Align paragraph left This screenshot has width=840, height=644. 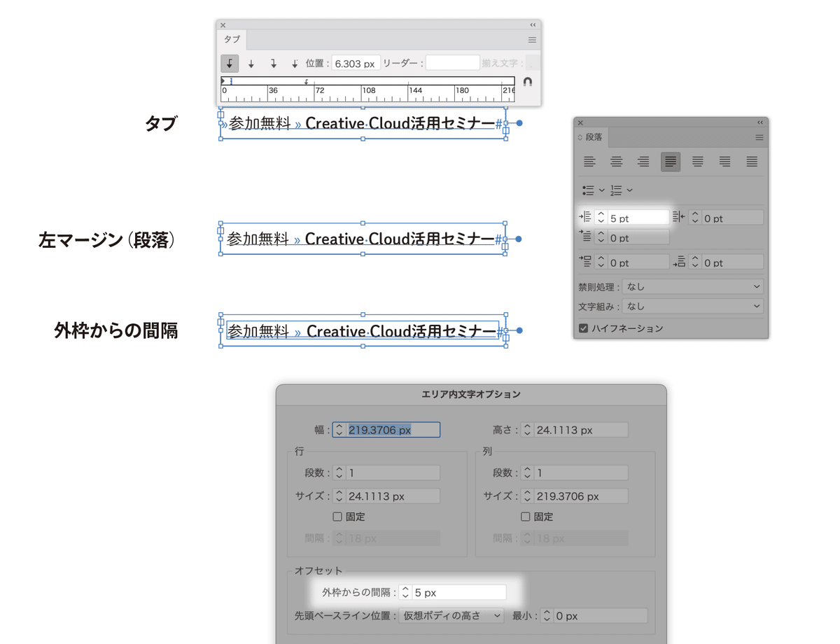coord(589,162)
